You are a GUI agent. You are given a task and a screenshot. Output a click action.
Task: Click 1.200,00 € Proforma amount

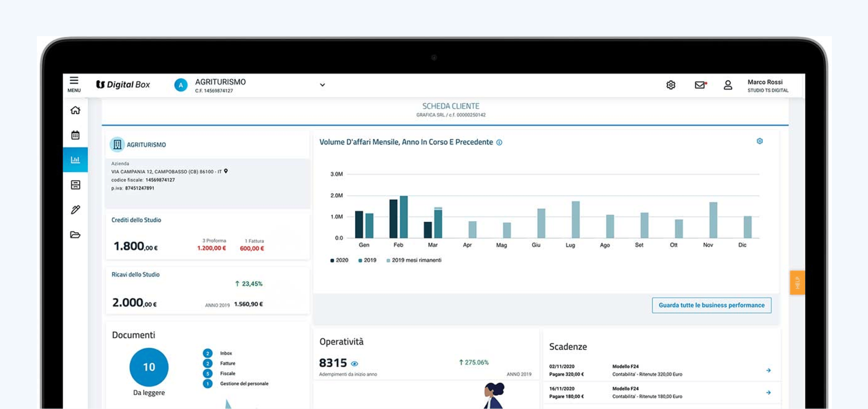click(x=212, y=248)
